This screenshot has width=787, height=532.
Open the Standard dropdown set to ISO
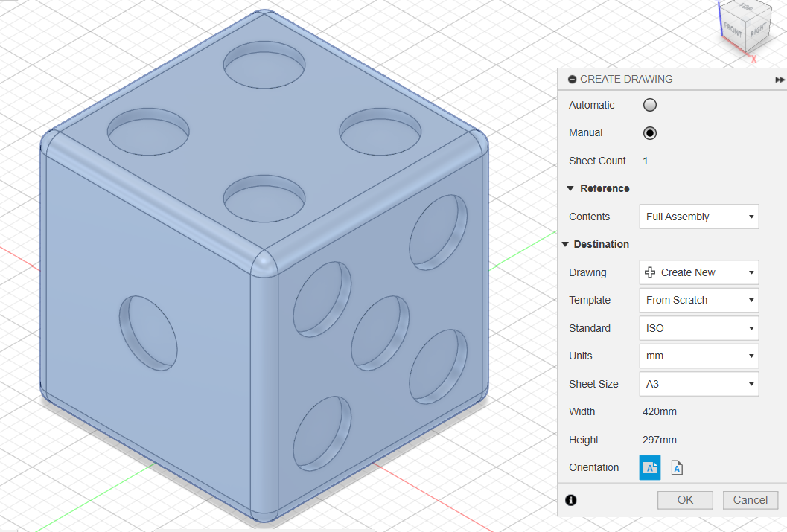click(698, 328)
